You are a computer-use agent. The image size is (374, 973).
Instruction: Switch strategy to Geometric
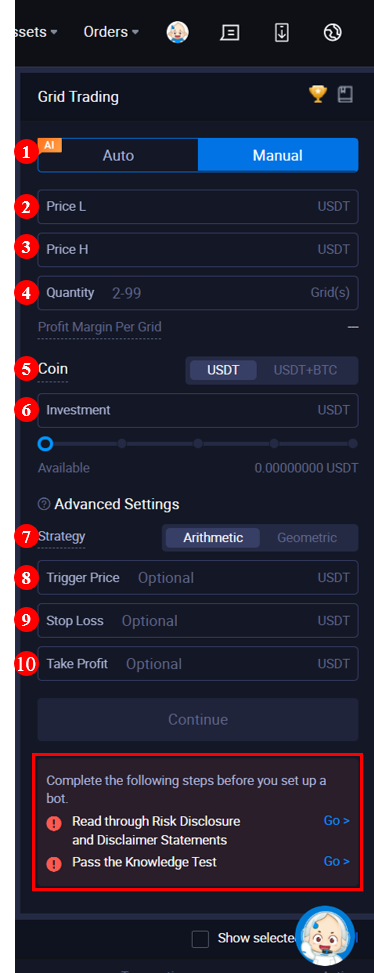307,538
